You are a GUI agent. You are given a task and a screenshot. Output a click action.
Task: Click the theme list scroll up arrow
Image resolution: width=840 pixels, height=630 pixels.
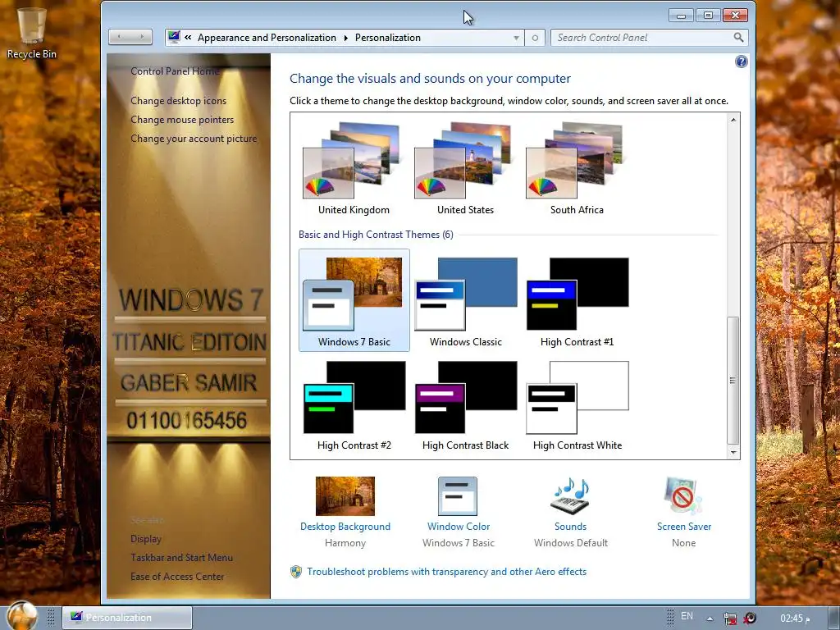(x=733, y=120)
